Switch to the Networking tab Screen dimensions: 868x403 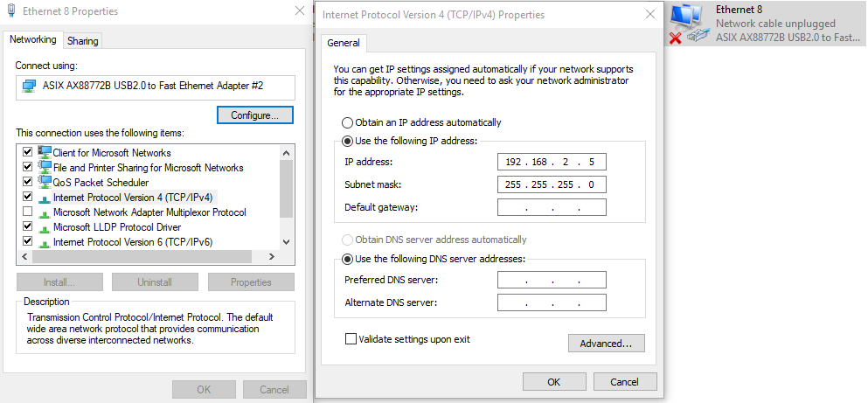tap(33, 40)
